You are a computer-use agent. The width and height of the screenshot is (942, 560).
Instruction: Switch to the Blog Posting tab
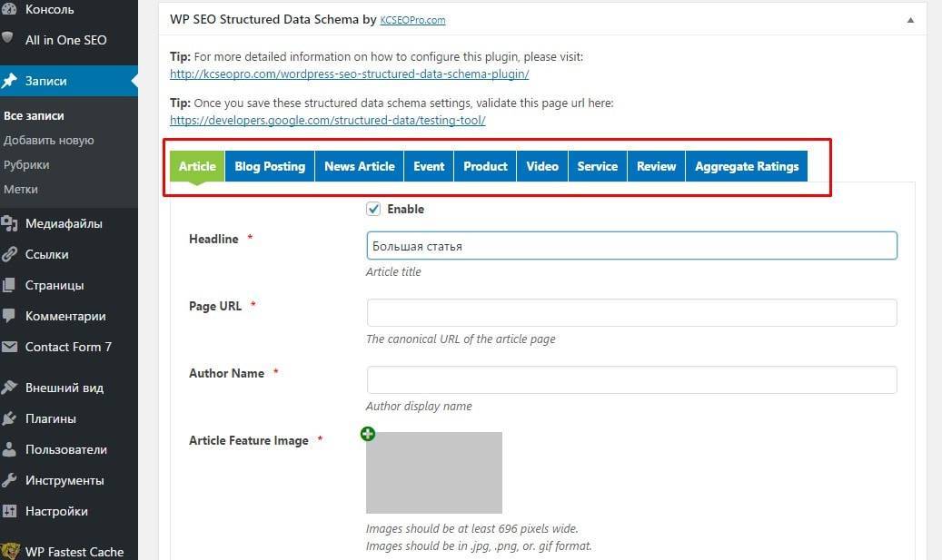[270, 166]
